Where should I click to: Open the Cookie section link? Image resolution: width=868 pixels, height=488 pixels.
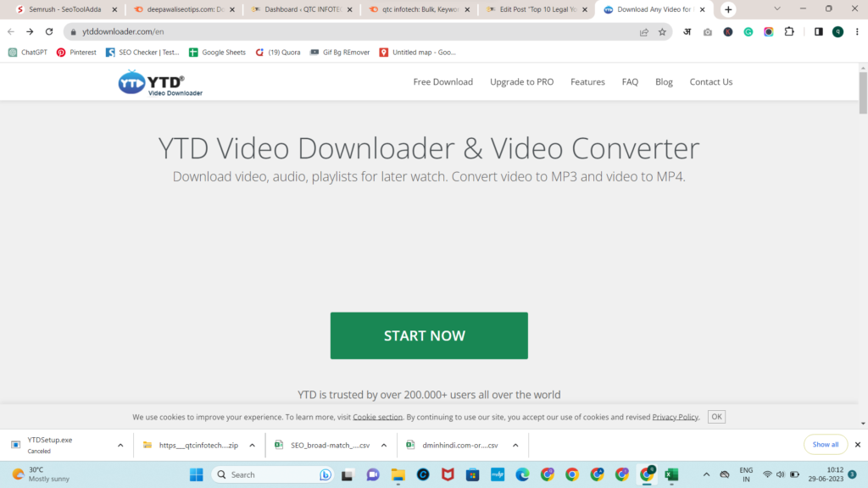(x=377, y=417)
